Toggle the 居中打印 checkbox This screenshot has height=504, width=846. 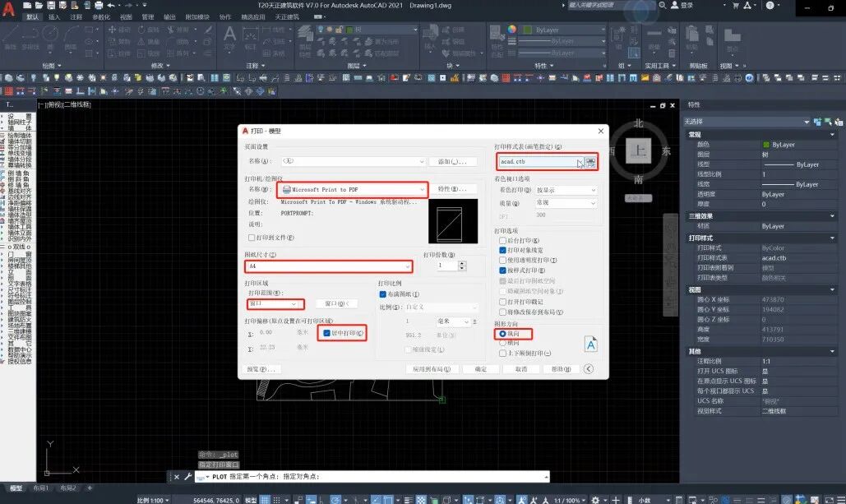point(326,333)
